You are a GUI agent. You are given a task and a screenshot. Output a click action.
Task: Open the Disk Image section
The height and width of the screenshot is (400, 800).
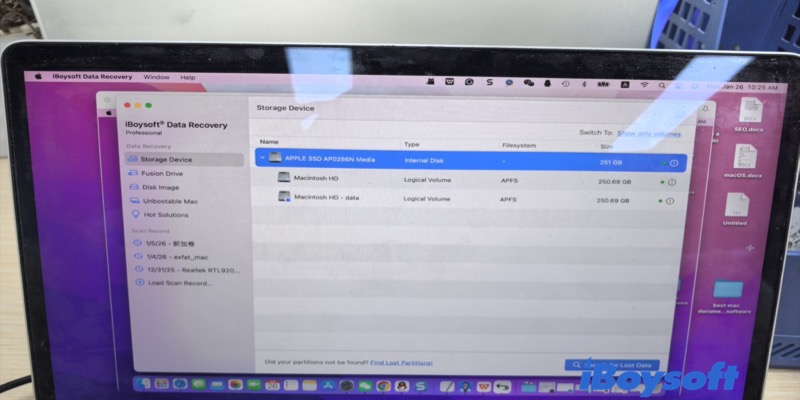pos(155,187)
